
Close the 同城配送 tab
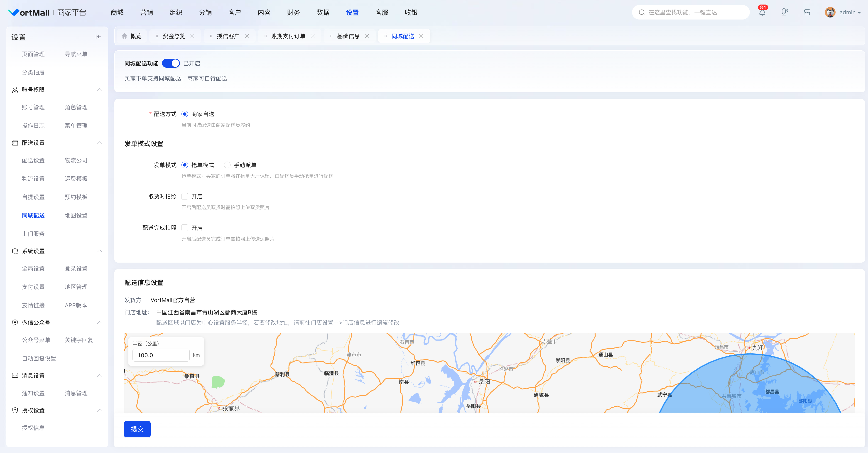421,36
